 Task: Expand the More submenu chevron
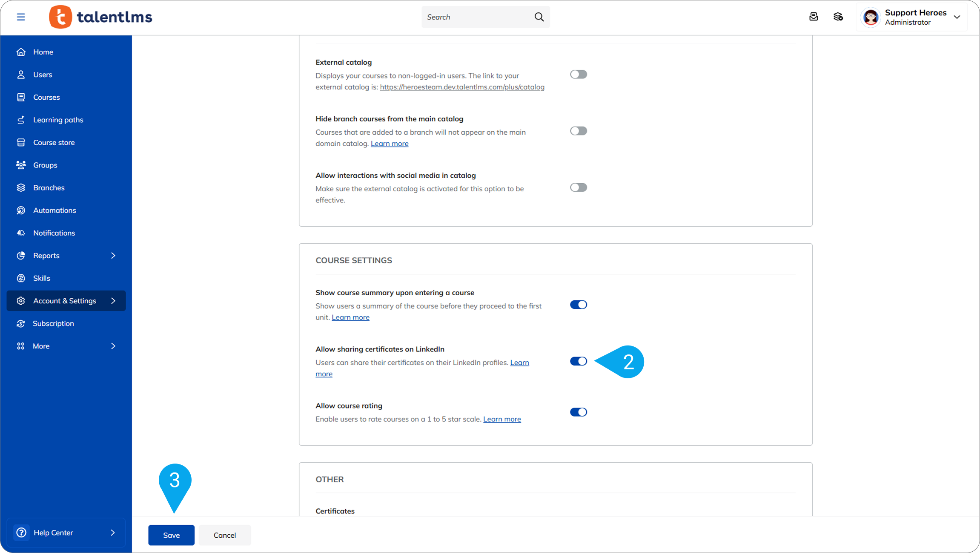[x=113, y=346]
